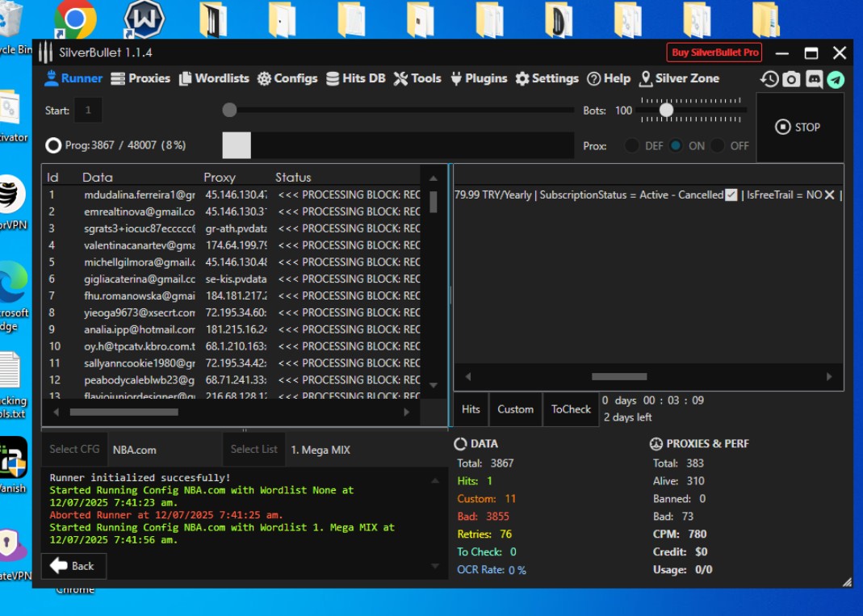
Task: Click the Start number input field
Action: (x=88, y=110)
